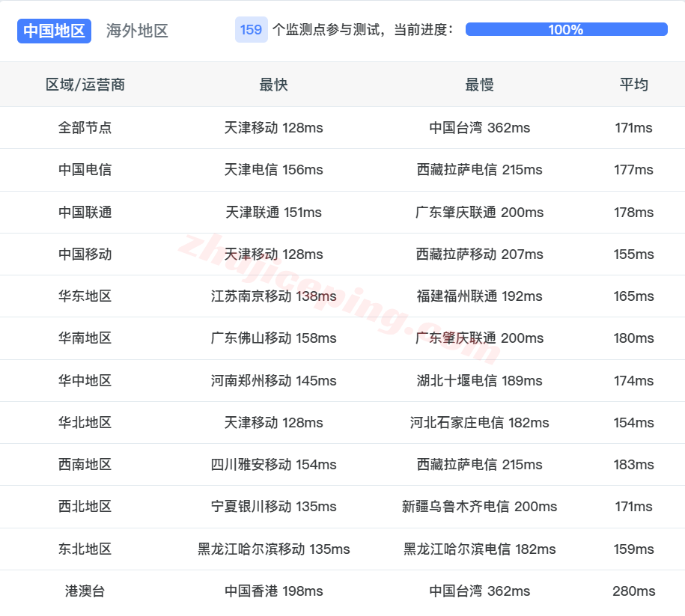Click the 最快 column header
This screenshot has width=685, height=616.
coord(275,85)
